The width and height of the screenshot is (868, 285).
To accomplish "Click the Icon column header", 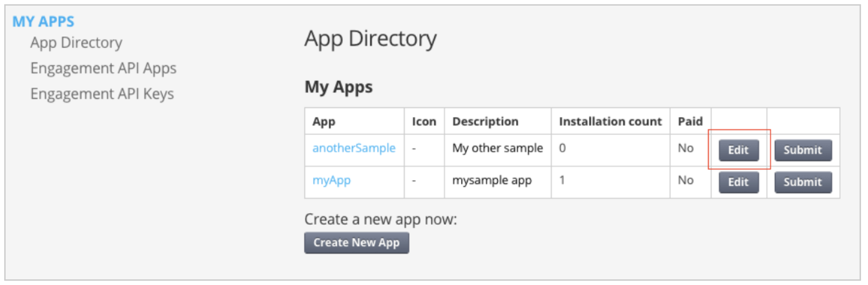I will click(x=424, y=122).
